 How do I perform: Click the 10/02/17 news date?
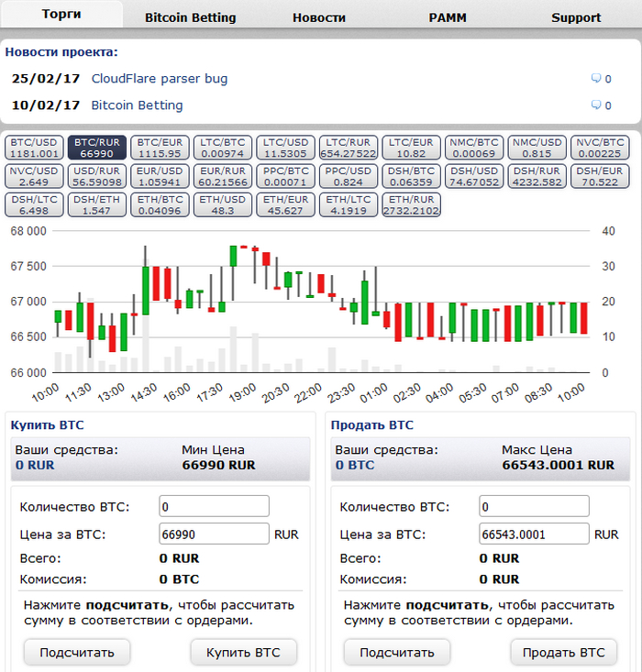click(x=46, y=105)
